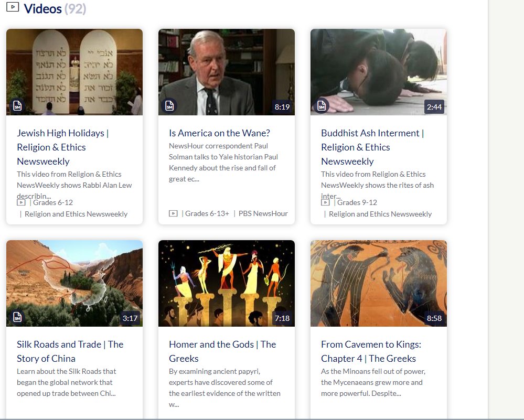Click support materials icon on Silk Roads thumbnail
Image resolution: width=524 pixels, height=420 pixels.
(x=17, y=317)
